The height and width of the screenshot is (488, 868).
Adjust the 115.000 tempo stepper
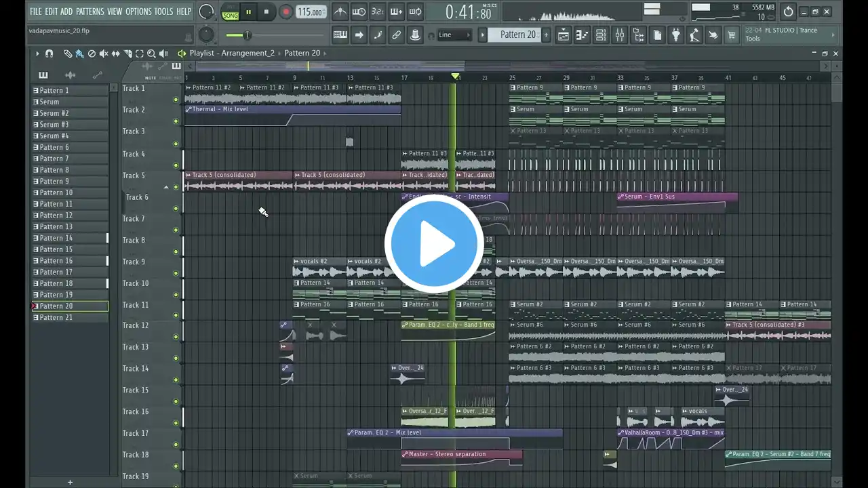(x=311, y=12)
